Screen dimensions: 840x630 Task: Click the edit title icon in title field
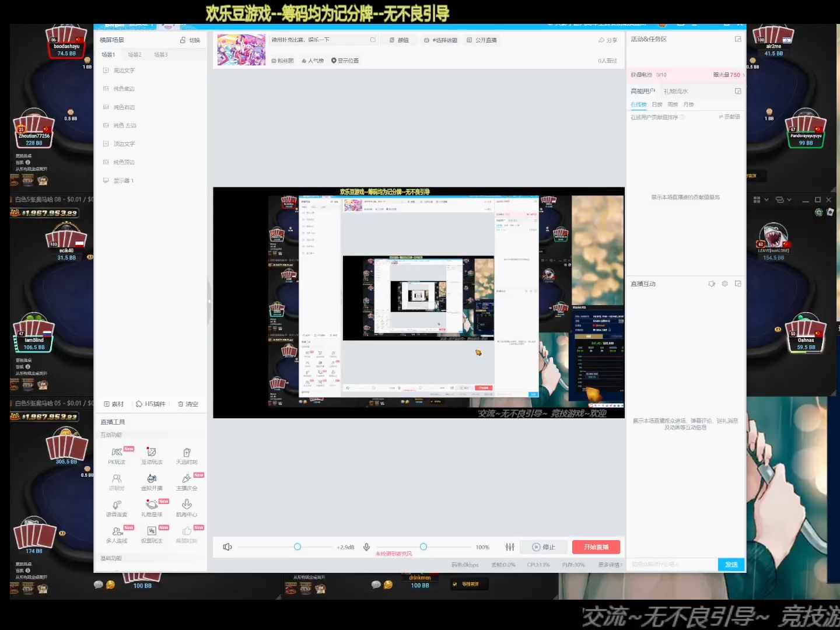(373, 40)
